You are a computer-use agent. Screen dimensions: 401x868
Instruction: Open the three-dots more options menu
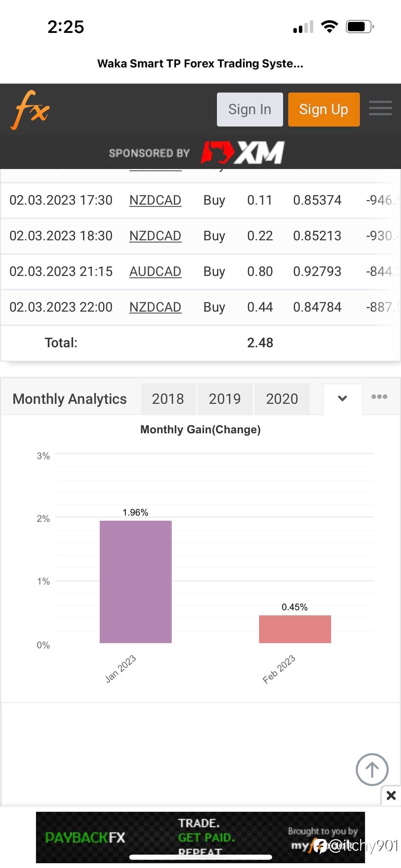379,397
